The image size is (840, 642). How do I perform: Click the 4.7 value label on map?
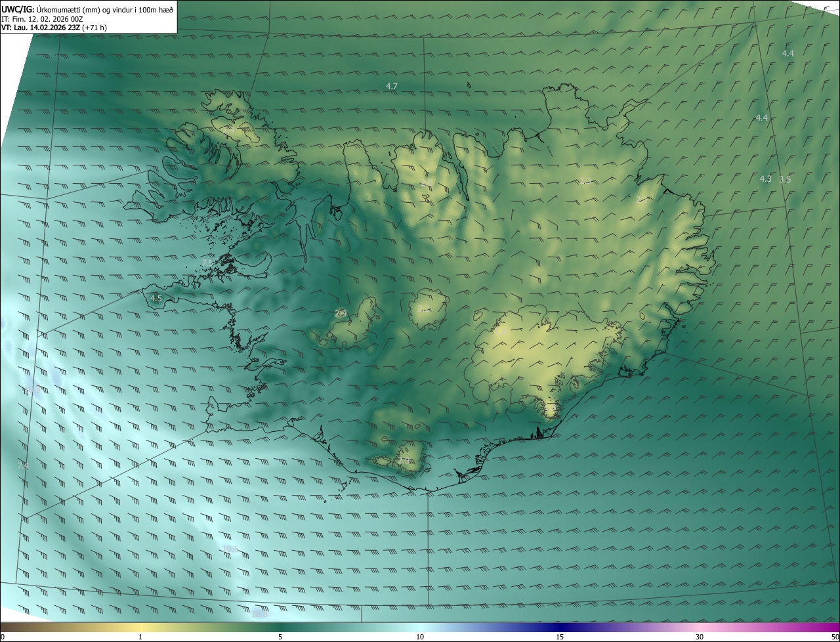pyautogui.click(x=392, y=86)
